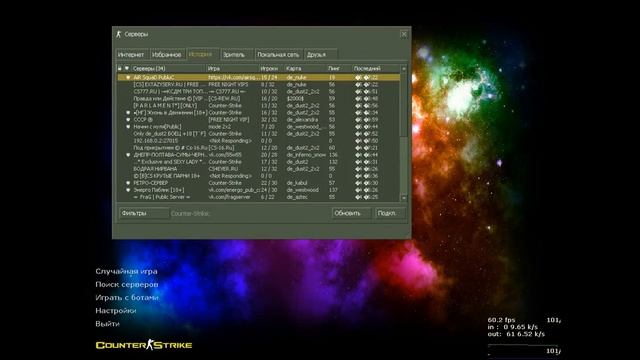This screenshot has width=640, height=360.
Task: Sort list by Последний column header
Action: click(376, 69)
